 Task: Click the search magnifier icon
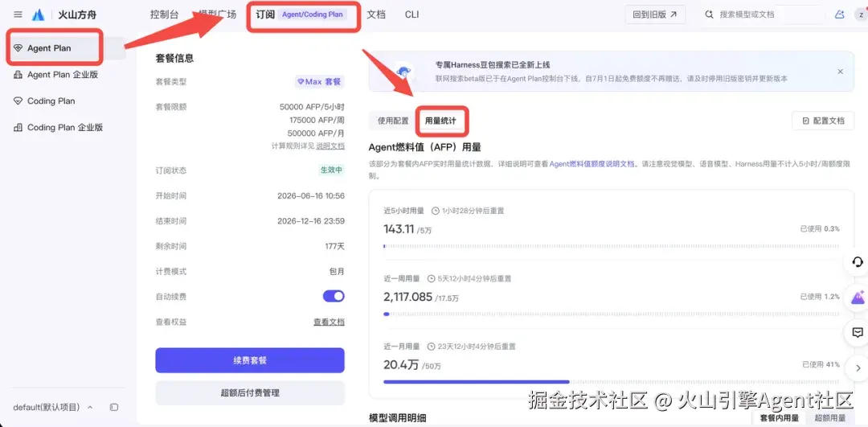709,14
